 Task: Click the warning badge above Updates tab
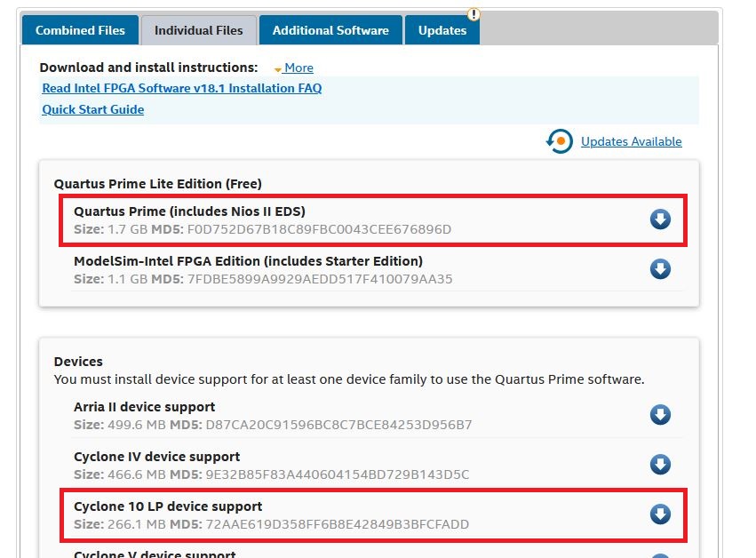[x=473, y=14]
